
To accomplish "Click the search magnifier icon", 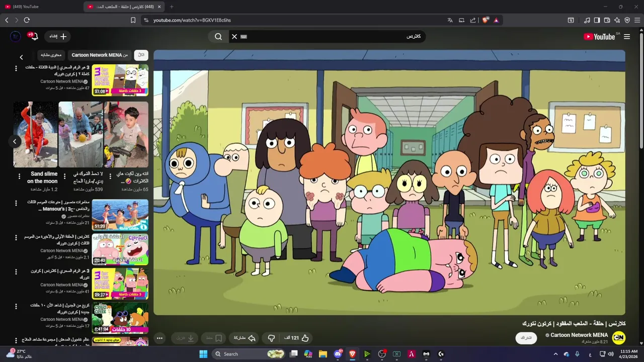I will (x=218, y=37).
